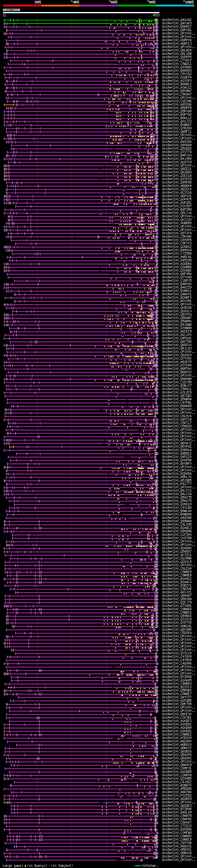Click the green alignment bar for UniRef100_Q41042
This screenshot has height=868, width=197.
point(80,20)
